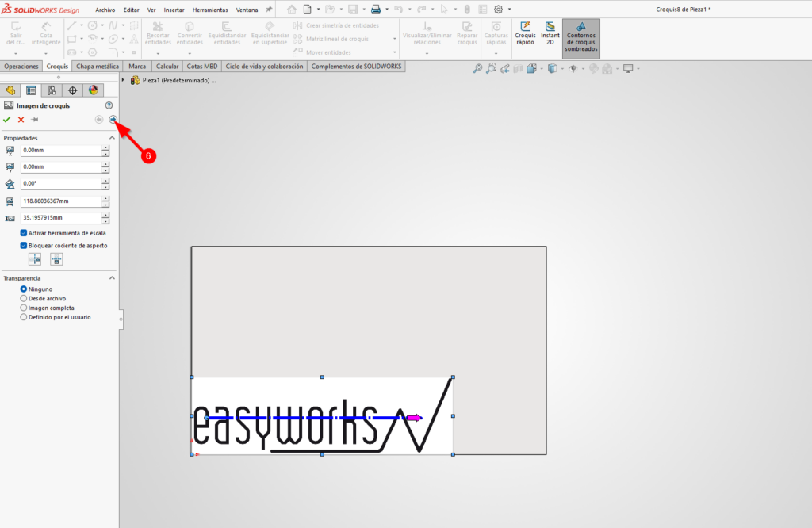This screenshot has height=528, width=812.
Task: Click the grayed back arrow button
Action: coord(99,120)
